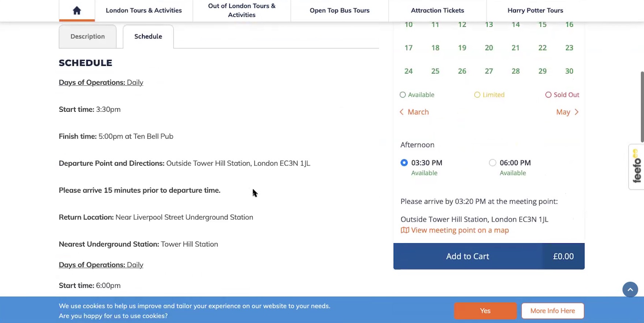Screen dimensions: 644x323
Task: Open London Tours & Activities menu
Action: 143,10
